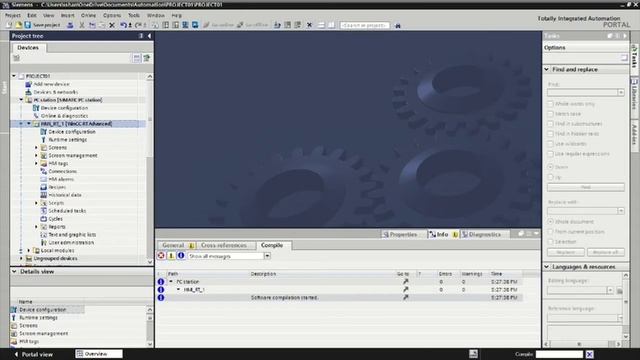640x360 pixels.
Task: Toggle Match case checkbox
Action: coord(550,114)
